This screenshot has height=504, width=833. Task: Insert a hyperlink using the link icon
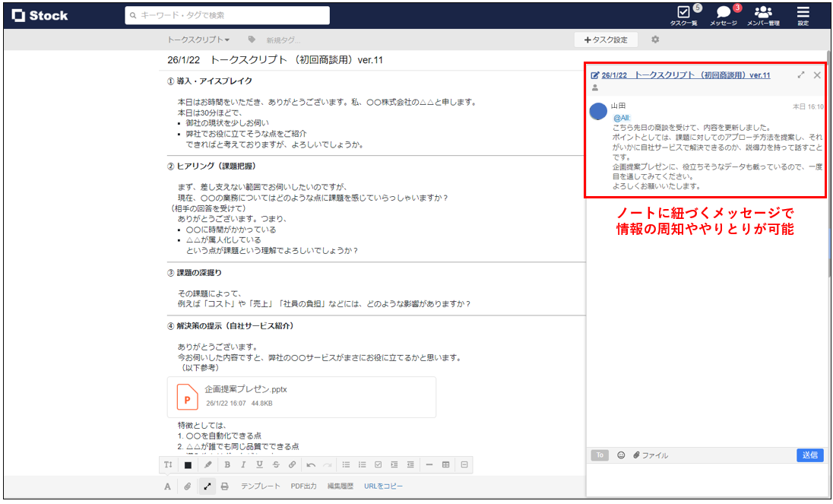[x=292, y=464]
